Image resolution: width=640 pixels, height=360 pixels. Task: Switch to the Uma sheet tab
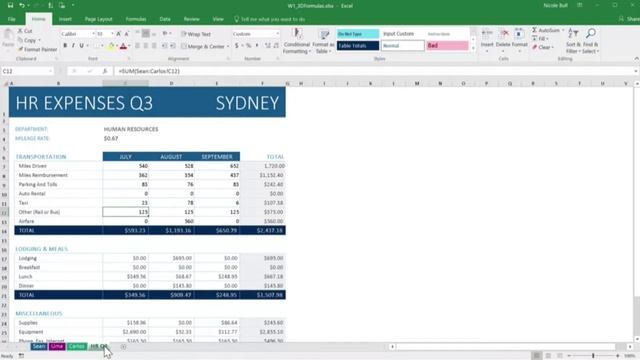pyautogui.click(x=57, y=347)
